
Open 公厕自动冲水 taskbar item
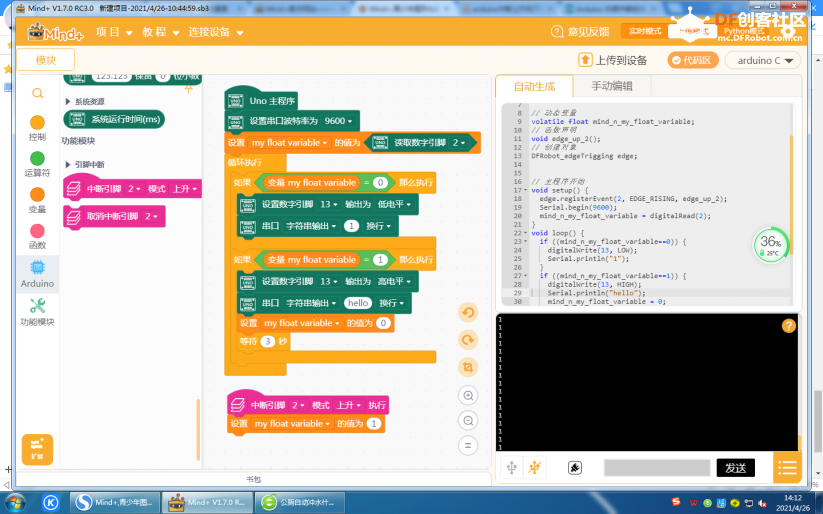point(300,502)
